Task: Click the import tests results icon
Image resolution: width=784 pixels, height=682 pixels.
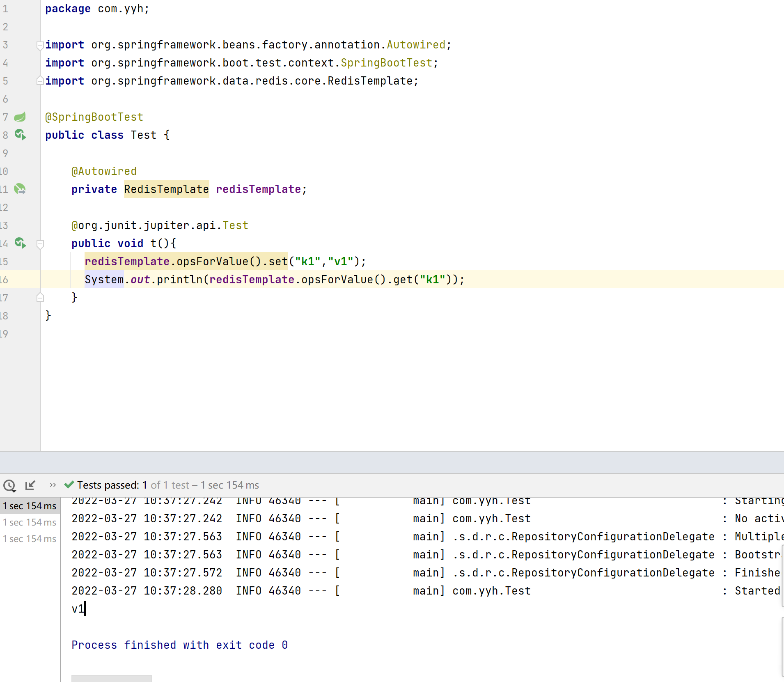Action: pyautogui.click(x=30, y=485)
